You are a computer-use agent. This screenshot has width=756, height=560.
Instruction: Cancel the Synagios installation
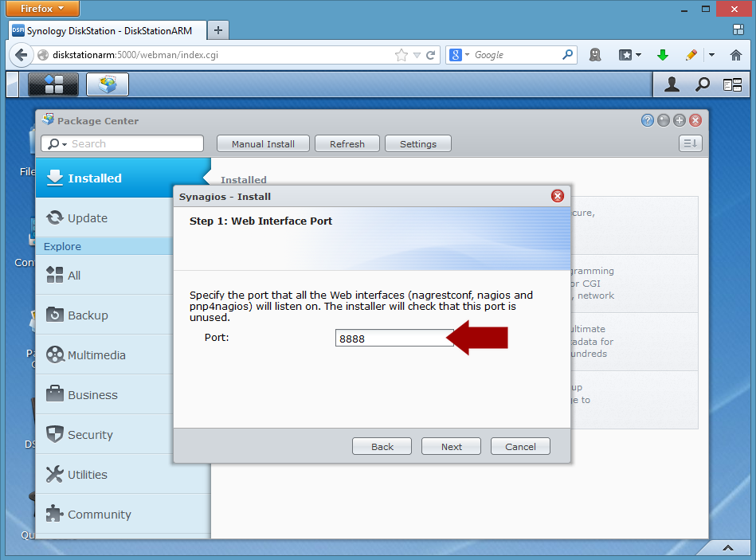520,446
